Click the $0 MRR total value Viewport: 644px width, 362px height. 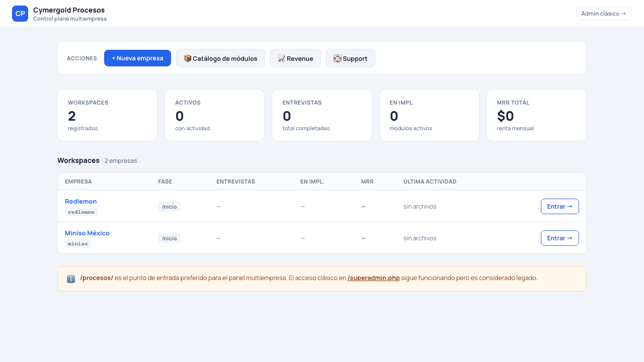tap(506, 116)
